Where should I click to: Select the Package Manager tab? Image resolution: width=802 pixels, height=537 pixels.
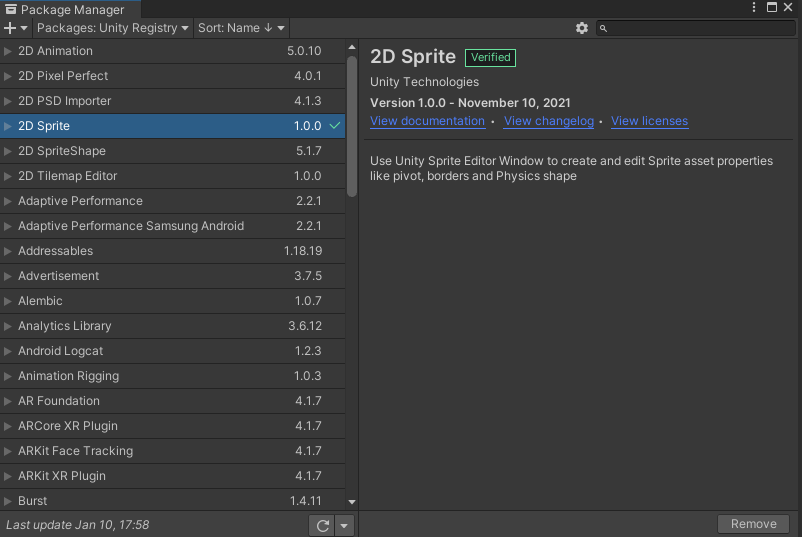[64, 9]
